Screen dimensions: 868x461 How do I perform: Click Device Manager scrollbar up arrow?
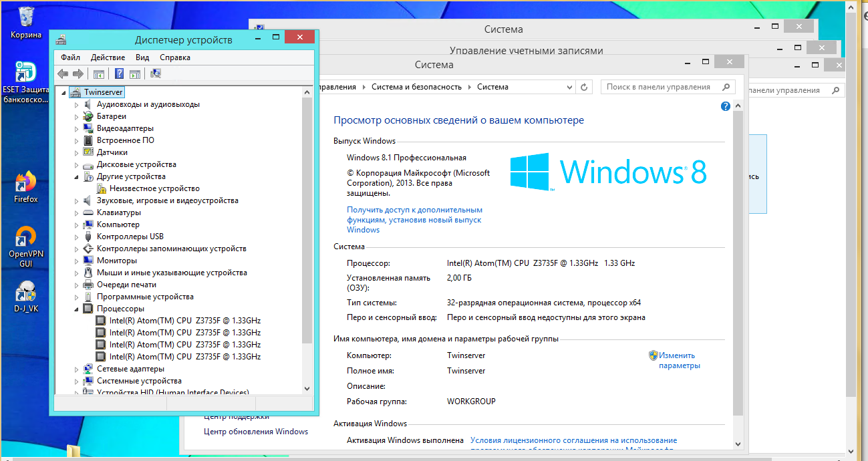click(307, 92)
